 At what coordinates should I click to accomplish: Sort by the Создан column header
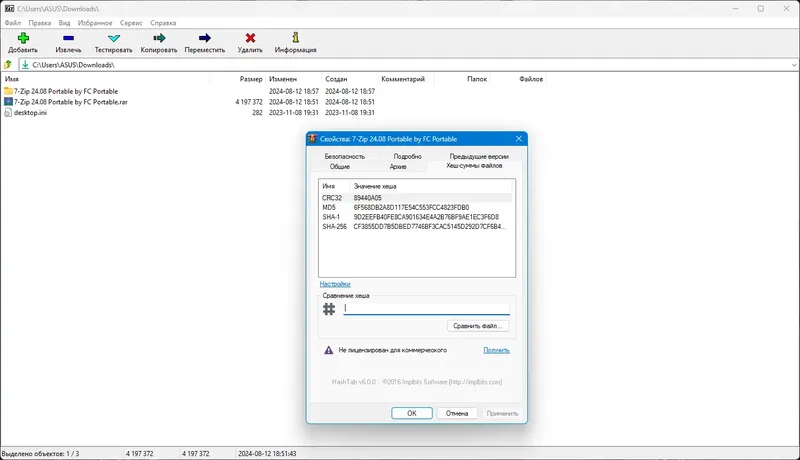pos(349,79)
